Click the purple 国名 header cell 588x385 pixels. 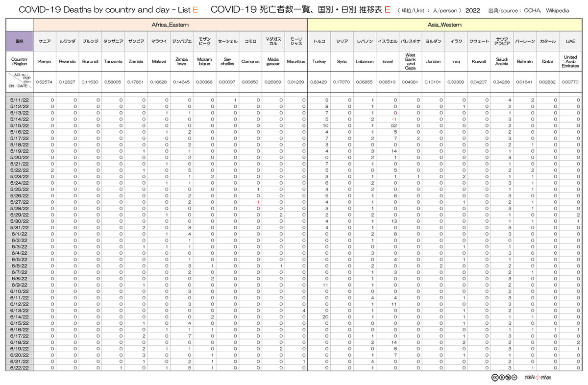pyautogui.click(x=20, y=42)
